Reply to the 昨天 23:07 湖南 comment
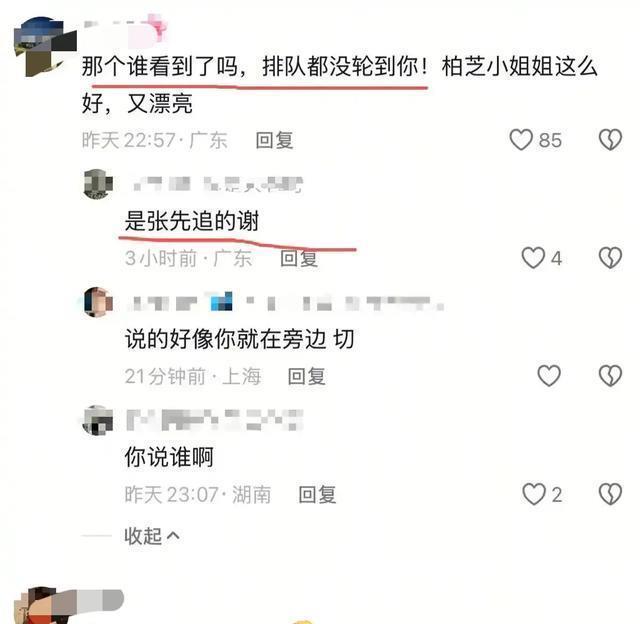 [x=317, y=494]
